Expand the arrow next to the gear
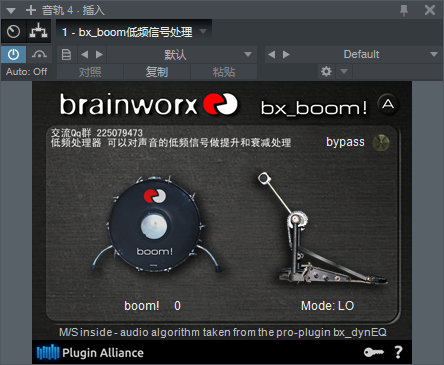The width and height of the screenshot is (444, 365). pyautogui.click(x=344, y=71)
